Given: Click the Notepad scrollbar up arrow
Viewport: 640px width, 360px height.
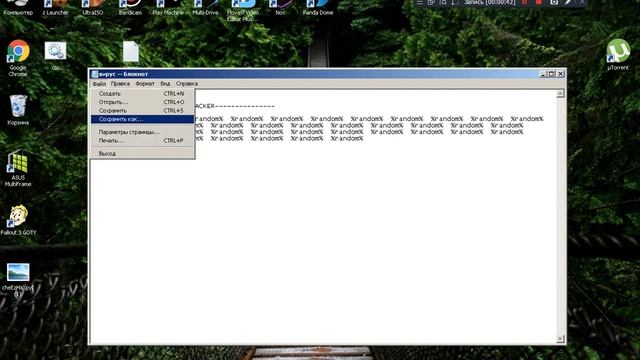Looking at the screenshot, I should coord(560,94).
